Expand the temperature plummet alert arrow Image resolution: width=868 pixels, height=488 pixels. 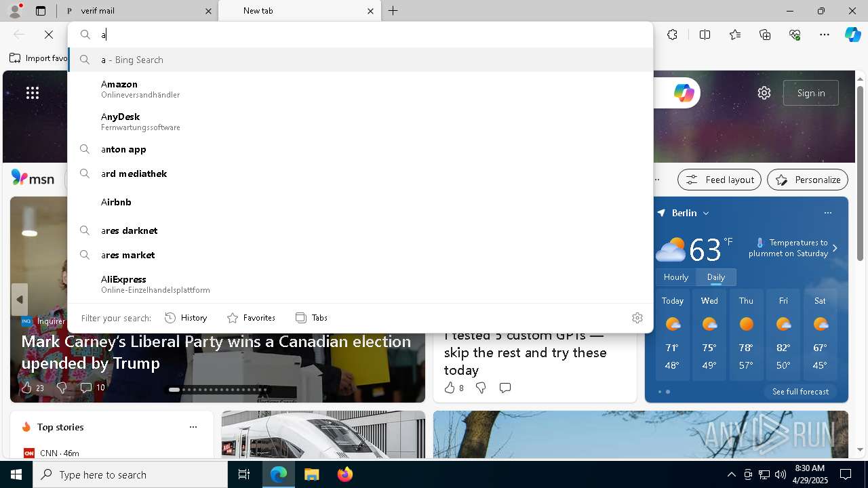(x=835, y=248)
